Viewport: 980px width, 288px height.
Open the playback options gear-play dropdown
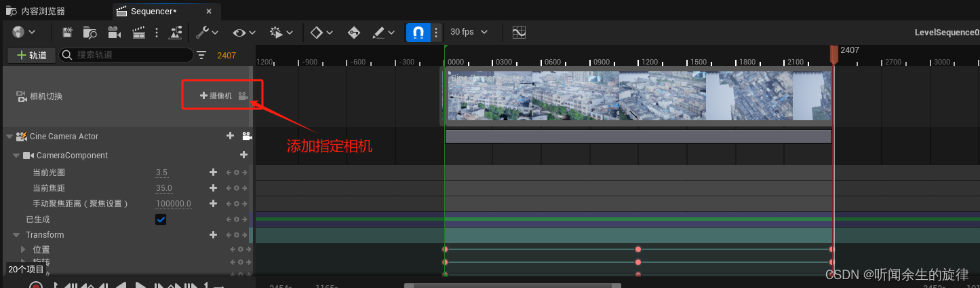[x=281, y=32]
